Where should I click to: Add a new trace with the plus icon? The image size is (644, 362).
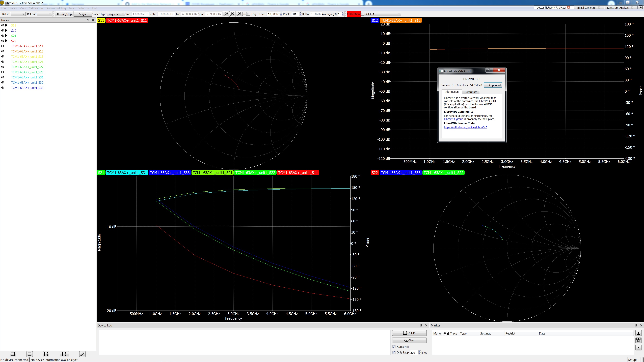tap(13, 354)
